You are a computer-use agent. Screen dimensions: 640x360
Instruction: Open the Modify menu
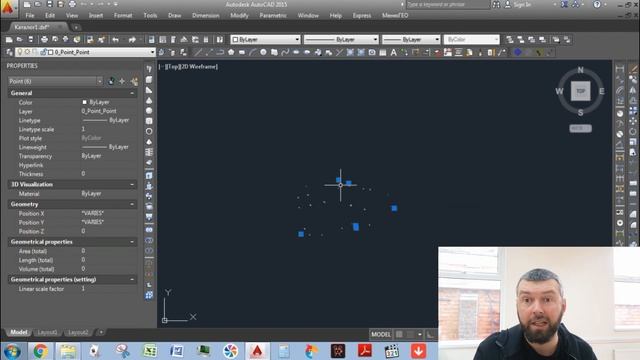pyautogui.click(x=239, y=16)
